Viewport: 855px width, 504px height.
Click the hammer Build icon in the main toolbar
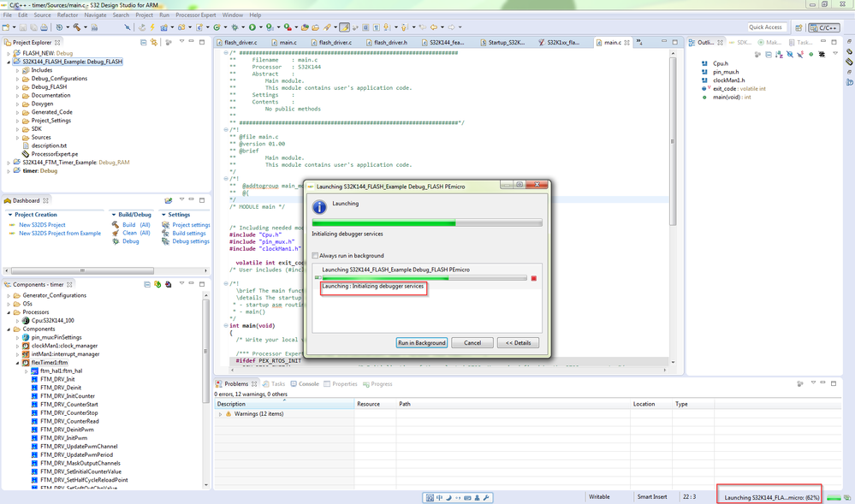point(77,27)
